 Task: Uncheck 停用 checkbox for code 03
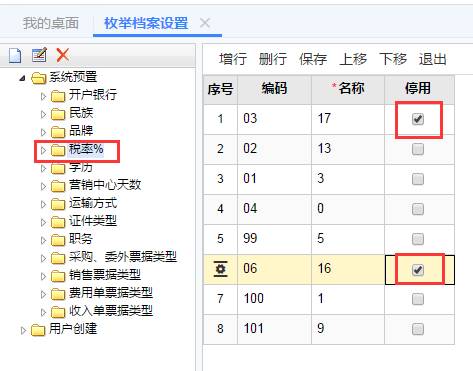(x=418, y=119)
